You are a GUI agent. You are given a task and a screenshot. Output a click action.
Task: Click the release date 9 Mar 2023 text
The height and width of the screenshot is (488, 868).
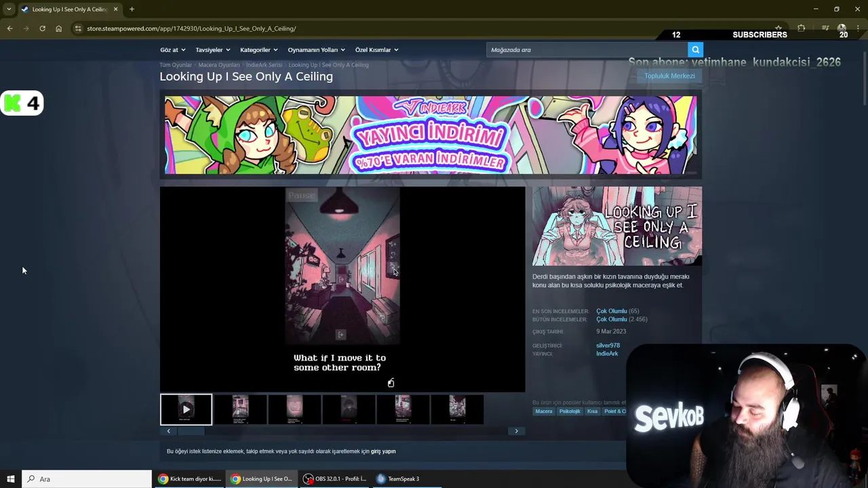[x=611, y=331]
